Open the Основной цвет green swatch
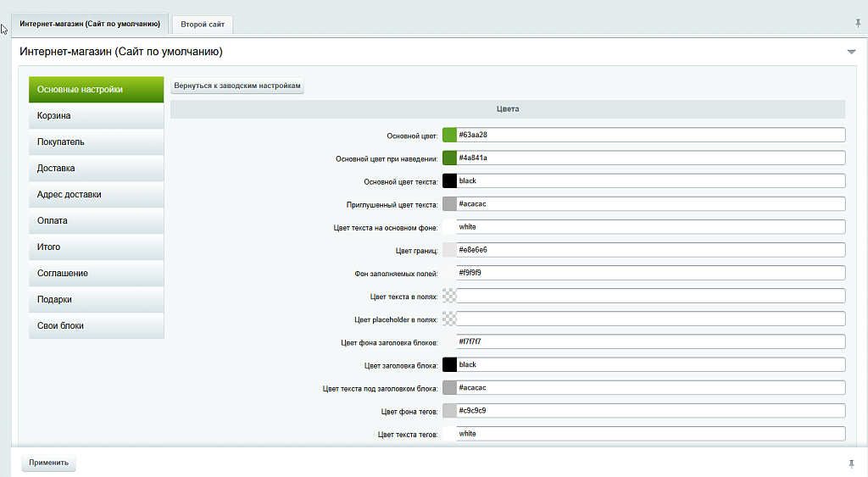The image size is (868, 477). (449, 135)
